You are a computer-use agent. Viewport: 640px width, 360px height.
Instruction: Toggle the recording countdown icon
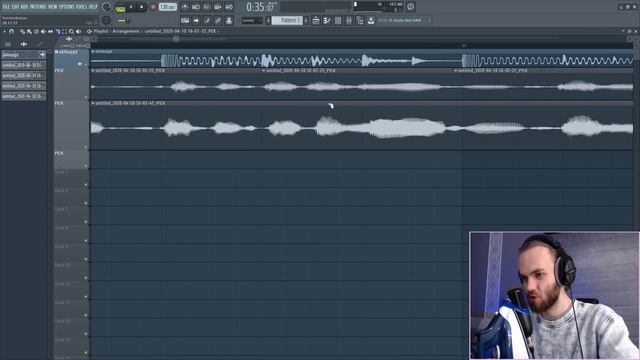207,7
